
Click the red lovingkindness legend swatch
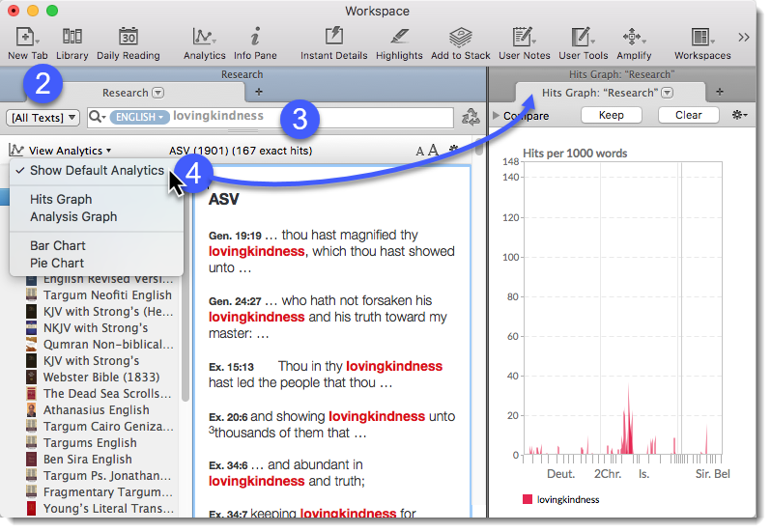(527, 500)
